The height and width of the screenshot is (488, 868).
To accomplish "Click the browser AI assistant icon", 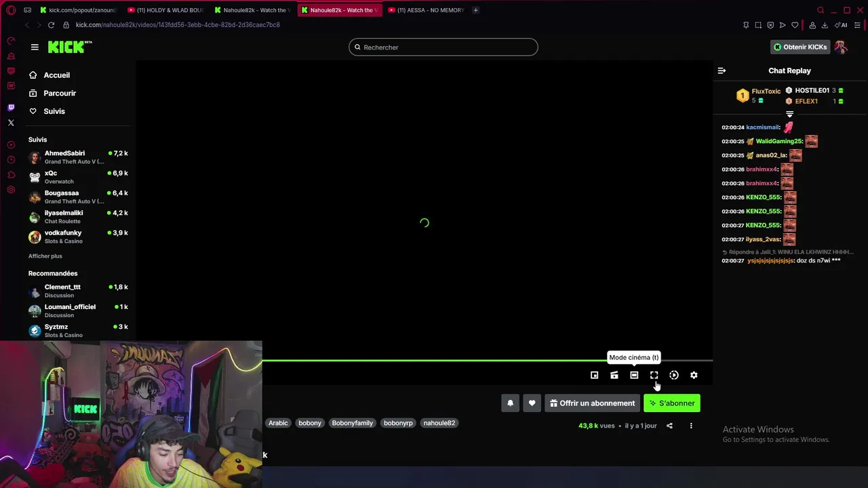I will pyautogui.click(x=841, y=25).
